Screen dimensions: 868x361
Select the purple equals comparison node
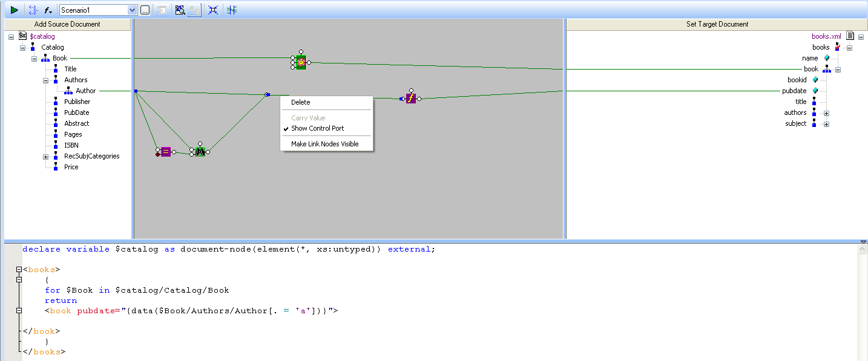pos(165,152)
